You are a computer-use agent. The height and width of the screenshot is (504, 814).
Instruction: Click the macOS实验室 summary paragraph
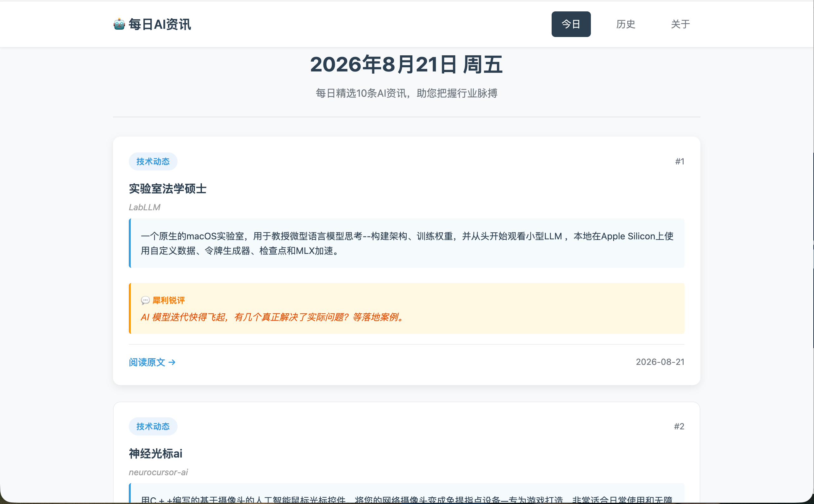click(x=407, y=243)
